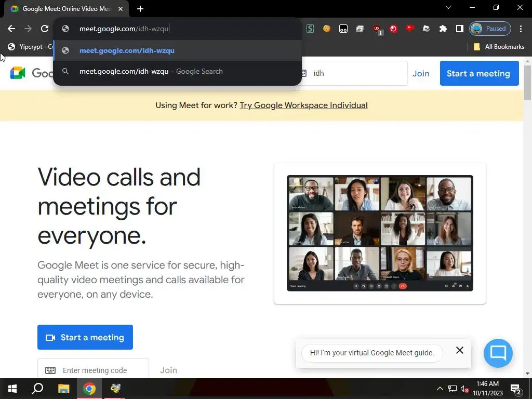Screen dimensions: 532x399
Task: Show hidden system tray icons
Action: tap(440, 389)
